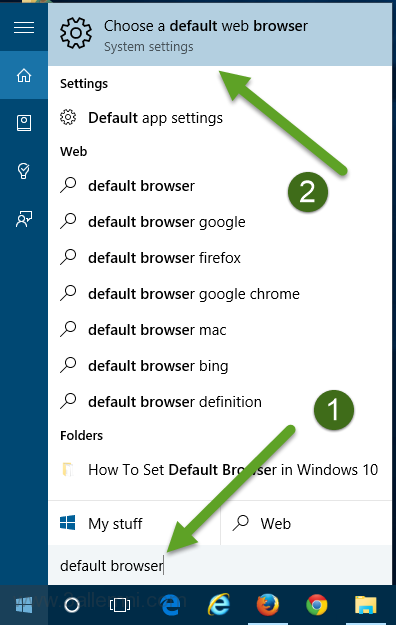The height and width of the screenshot is (625, 396).
Task: Launch Firefox from the taskbar
Action: pyautogui.click(x=268, y=605)
